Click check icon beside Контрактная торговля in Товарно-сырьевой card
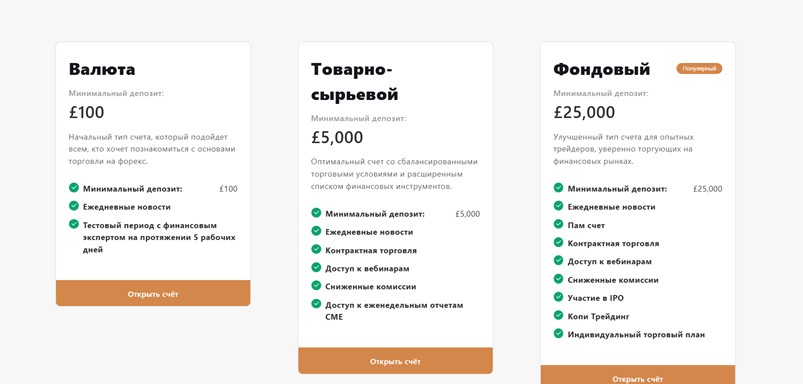The width and height of the screenshot is (803, 384). click(316, 249)
